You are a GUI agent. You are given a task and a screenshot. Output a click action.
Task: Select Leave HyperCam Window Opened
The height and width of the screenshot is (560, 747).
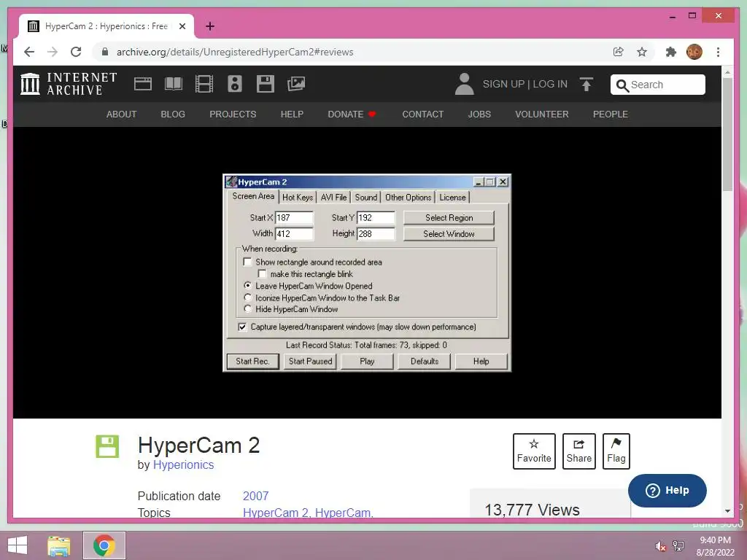point(247,286)
